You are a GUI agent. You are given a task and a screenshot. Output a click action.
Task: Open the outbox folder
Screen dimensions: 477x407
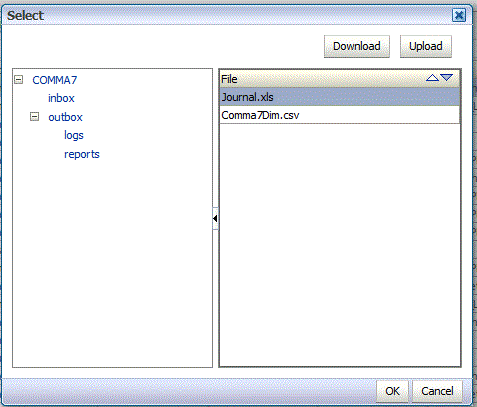click(x=65, y=117)
